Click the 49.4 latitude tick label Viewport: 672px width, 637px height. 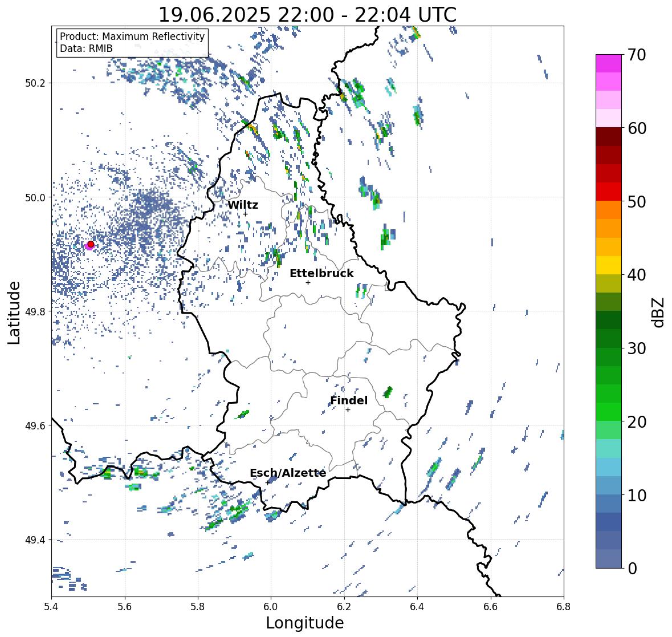35,540
